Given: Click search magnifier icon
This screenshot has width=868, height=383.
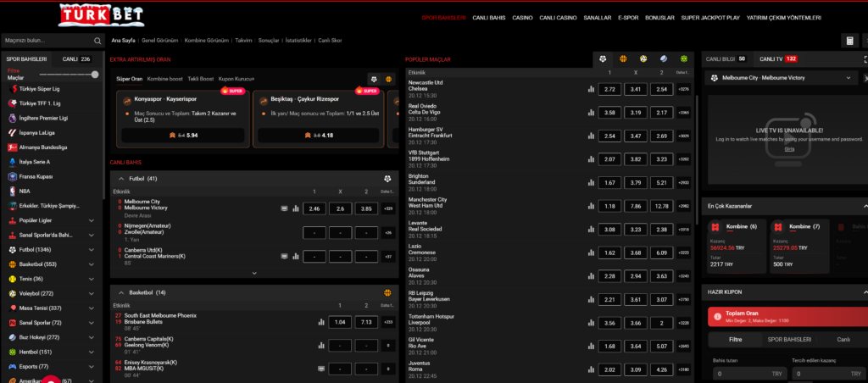Looking at the screenshot, I should click(98, 41).
